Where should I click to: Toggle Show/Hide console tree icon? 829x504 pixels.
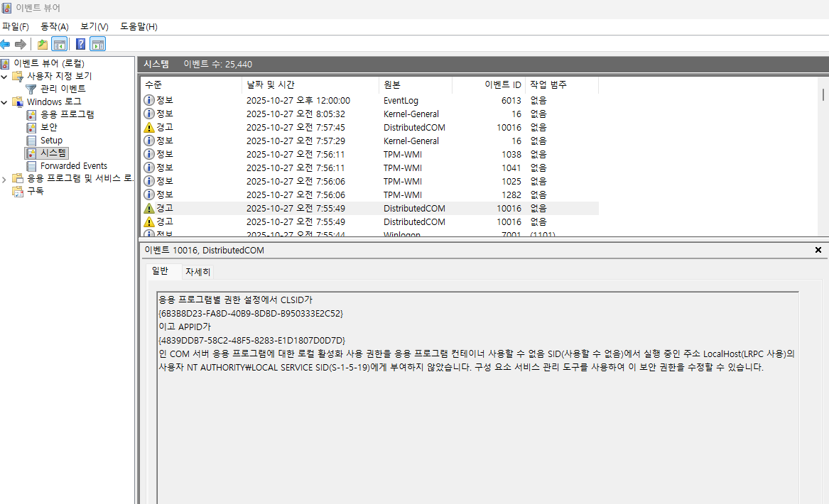click(x=59, y=45)
